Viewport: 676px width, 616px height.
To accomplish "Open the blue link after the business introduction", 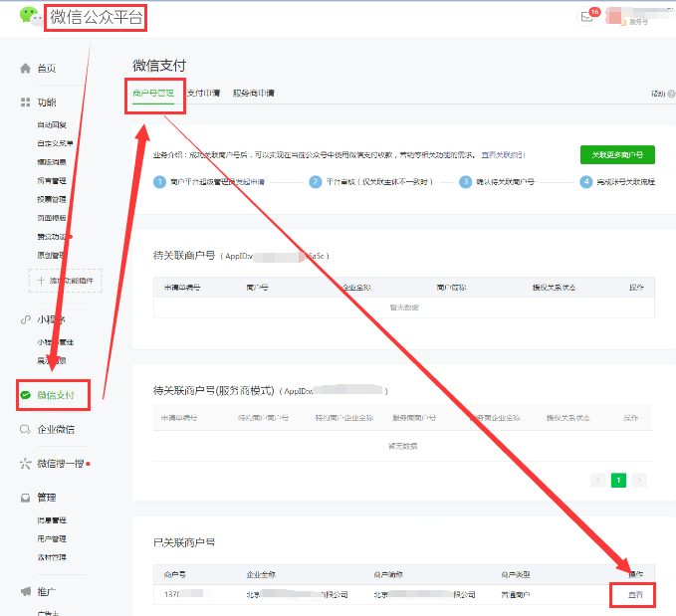I will [x=503, y=155].
